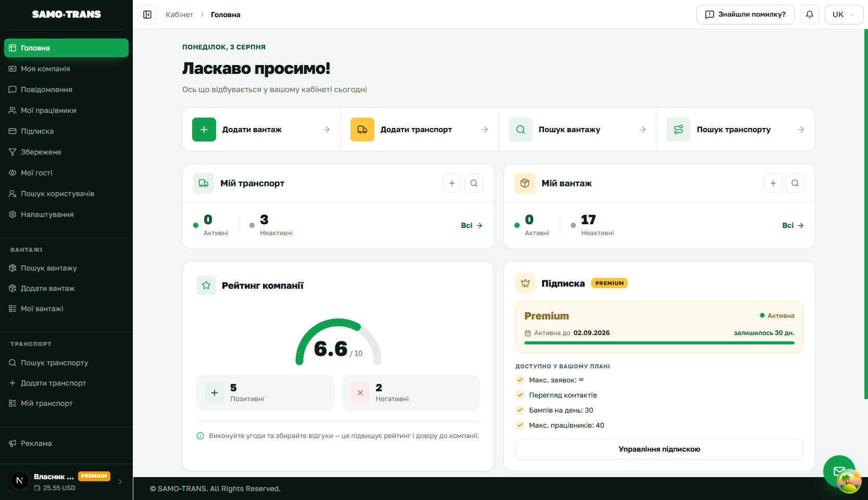The image size is (868, 500).
Task: Click the Головна breadcrumb text
Action: tap(225, 15)
